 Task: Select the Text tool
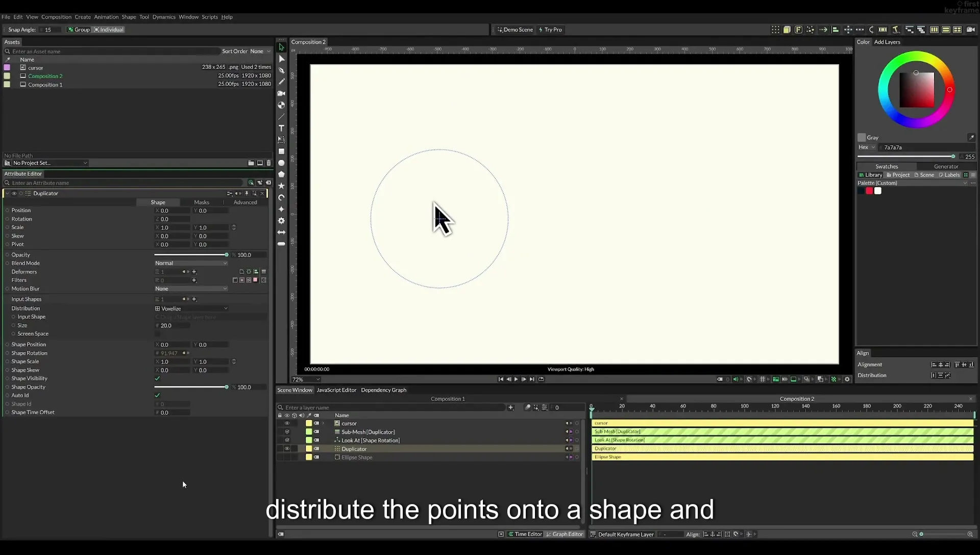point(281,128)
